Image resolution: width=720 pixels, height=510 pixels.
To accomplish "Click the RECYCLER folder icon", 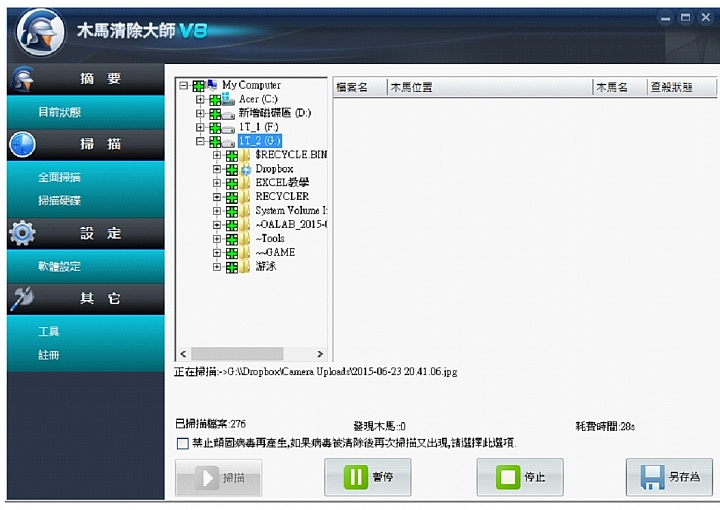I will 246,197.
